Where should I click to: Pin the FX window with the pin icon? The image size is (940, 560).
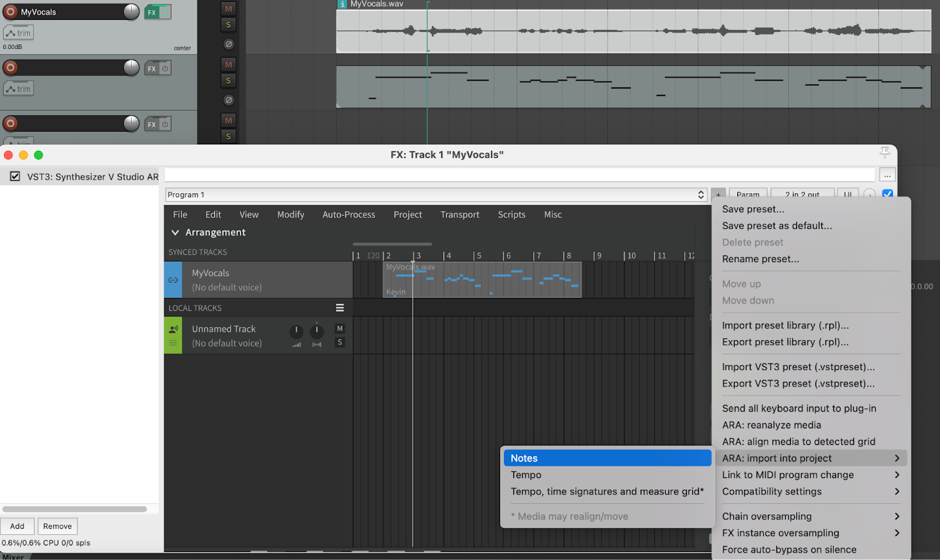pos(884,153)
